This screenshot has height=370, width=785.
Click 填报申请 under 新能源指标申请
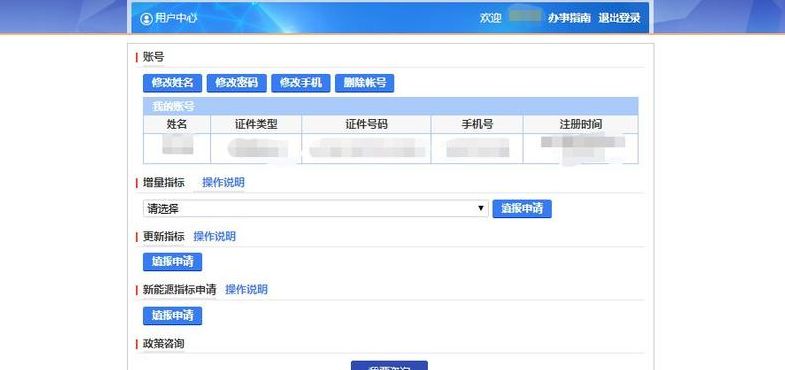172,315
